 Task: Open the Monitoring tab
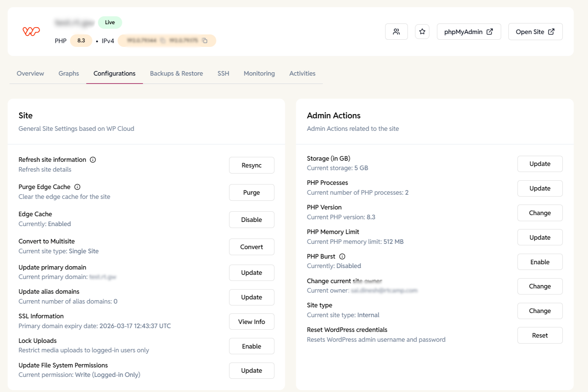(259, 73)
